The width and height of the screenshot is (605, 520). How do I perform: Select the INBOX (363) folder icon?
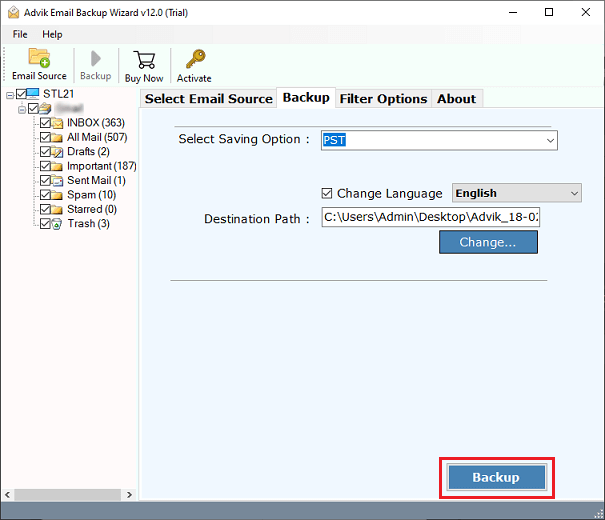coord(58,124)
